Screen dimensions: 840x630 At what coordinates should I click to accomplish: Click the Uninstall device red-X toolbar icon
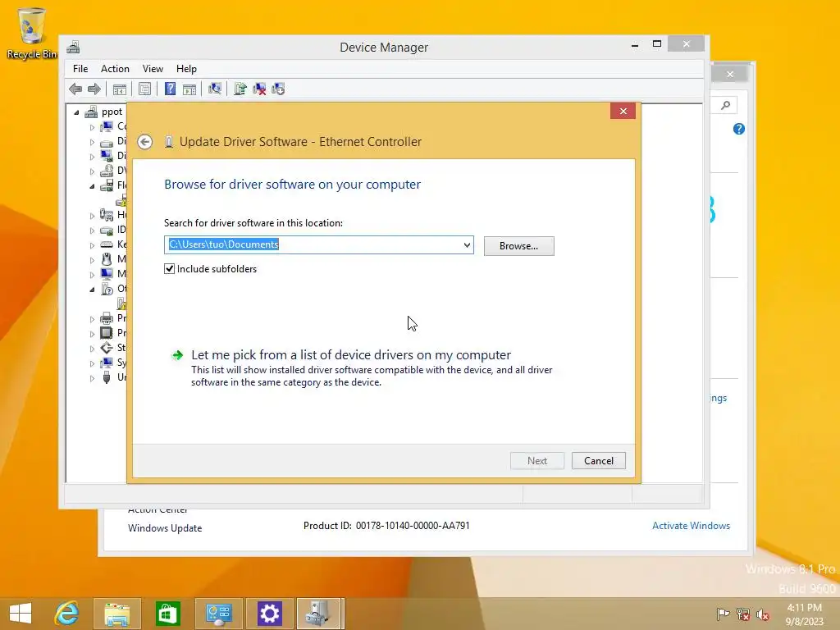(259, 89)
